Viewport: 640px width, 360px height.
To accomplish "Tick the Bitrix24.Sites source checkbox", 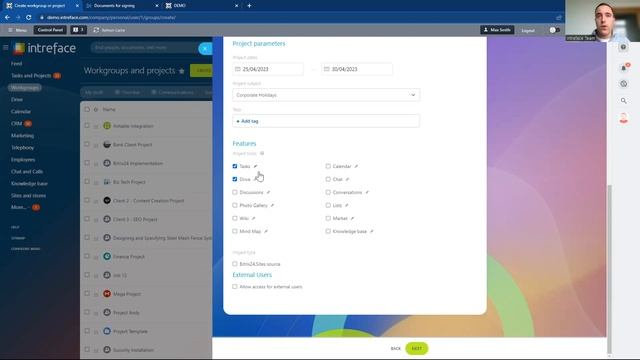I will pyautogui.click(x=235, y=264).
